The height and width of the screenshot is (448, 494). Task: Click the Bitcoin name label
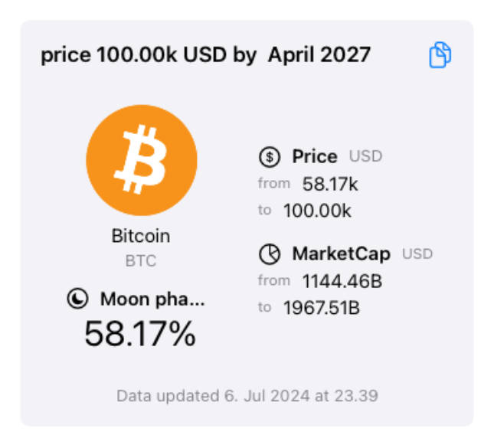pyautogui.click(x=141, y=236)
